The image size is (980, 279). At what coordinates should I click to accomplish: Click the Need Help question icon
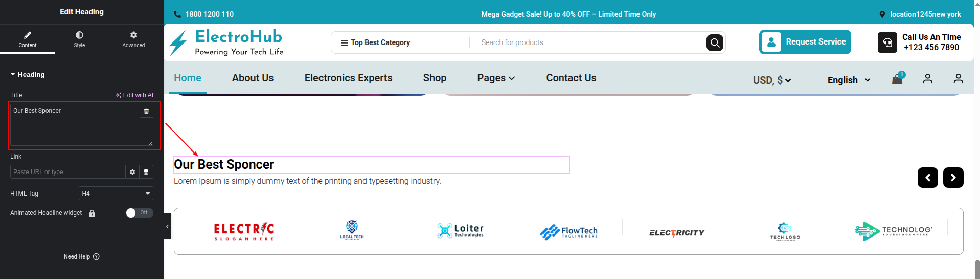[97, 256]
